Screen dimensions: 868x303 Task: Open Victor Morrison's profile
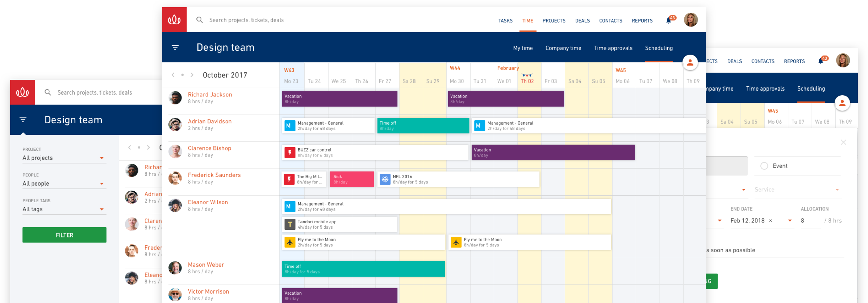pos(208,291)
